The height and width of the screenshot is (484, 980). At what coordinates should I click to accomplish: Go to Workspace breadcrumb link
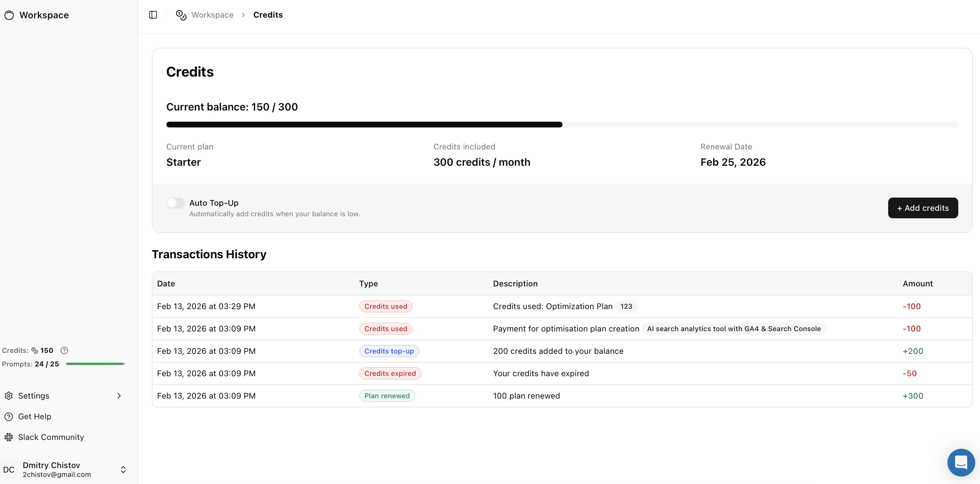pos(212,15)
